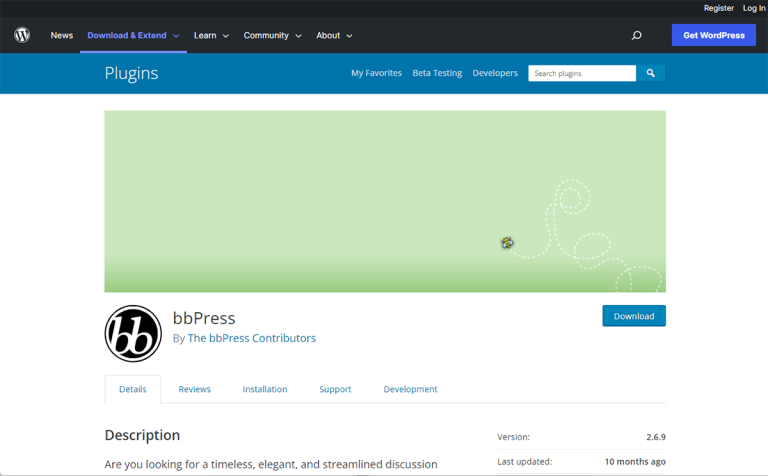
Task: Open the Community dropdown menu
Action: point(272,35)
